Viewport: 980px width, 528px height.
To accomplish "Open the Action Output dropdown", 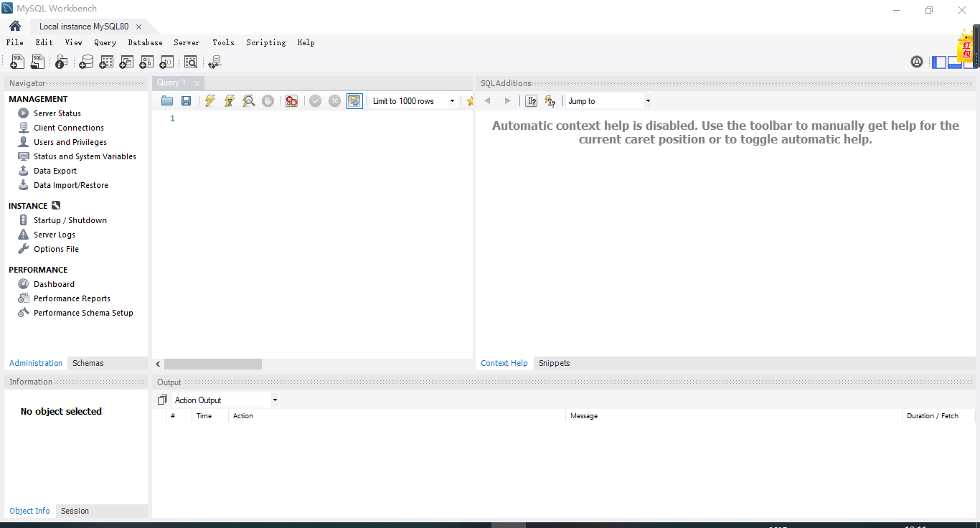I will [x=225, y=400].
